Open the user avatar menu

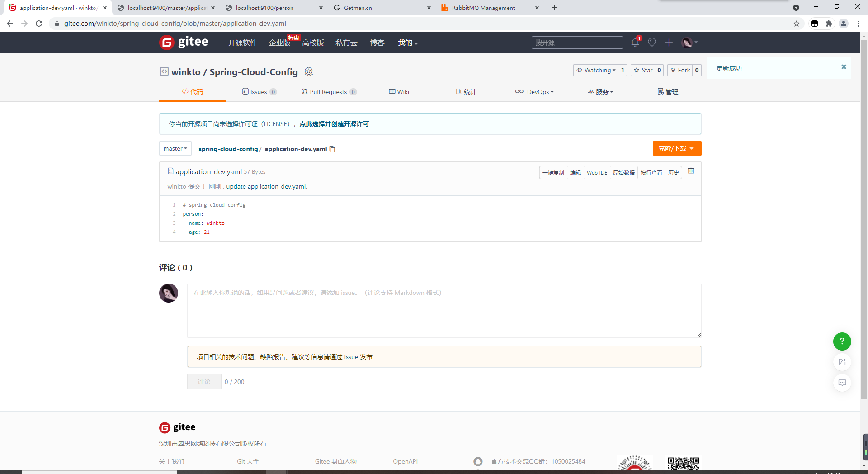(689, 43)
